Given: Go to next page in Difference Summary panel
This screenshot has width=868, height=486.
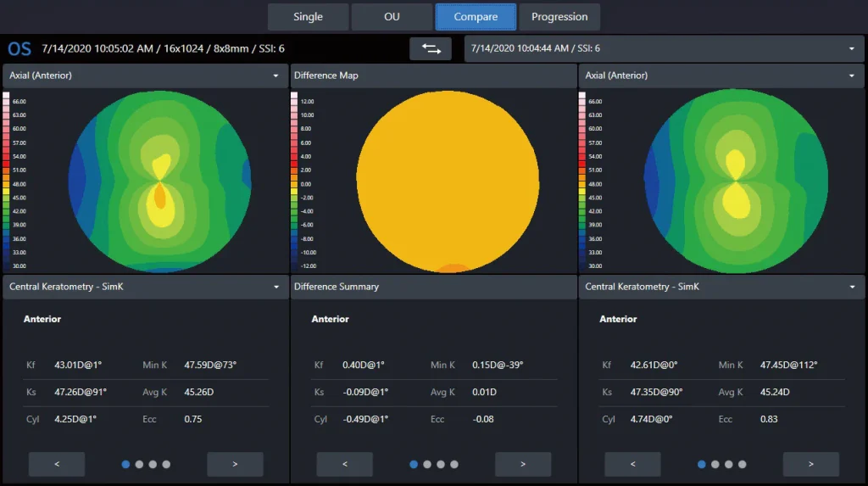Looking at the screenshot, I should click(523, 464).
